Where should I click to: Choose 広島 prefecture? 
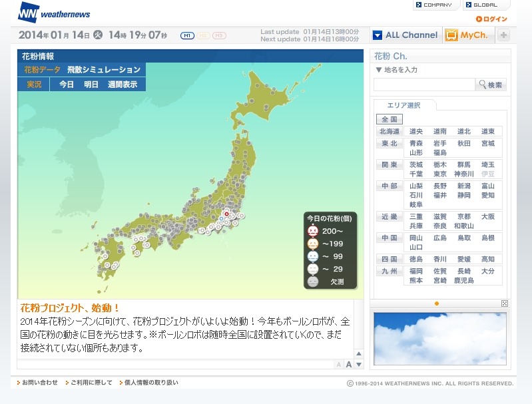[x=440, y=238]
